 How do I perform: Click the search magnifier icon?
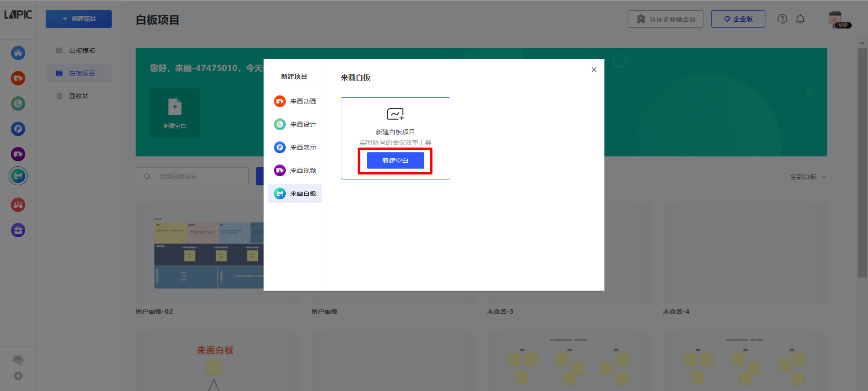tap(147, 176)
